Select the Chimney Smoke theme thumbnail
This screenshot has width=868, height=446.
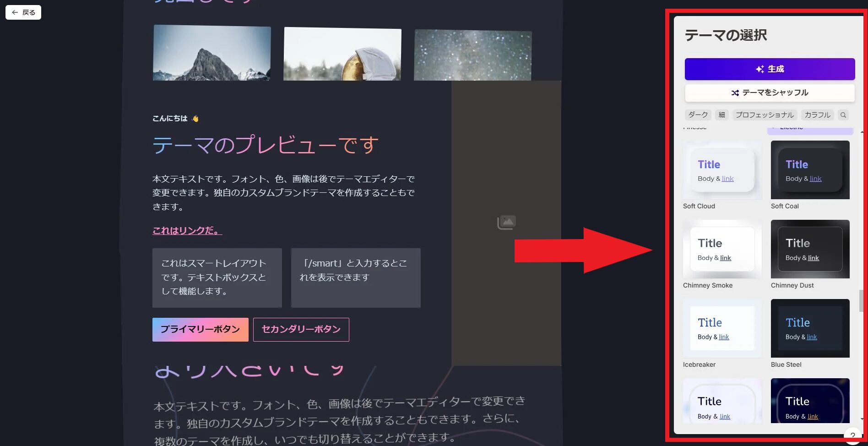point(722,249)
